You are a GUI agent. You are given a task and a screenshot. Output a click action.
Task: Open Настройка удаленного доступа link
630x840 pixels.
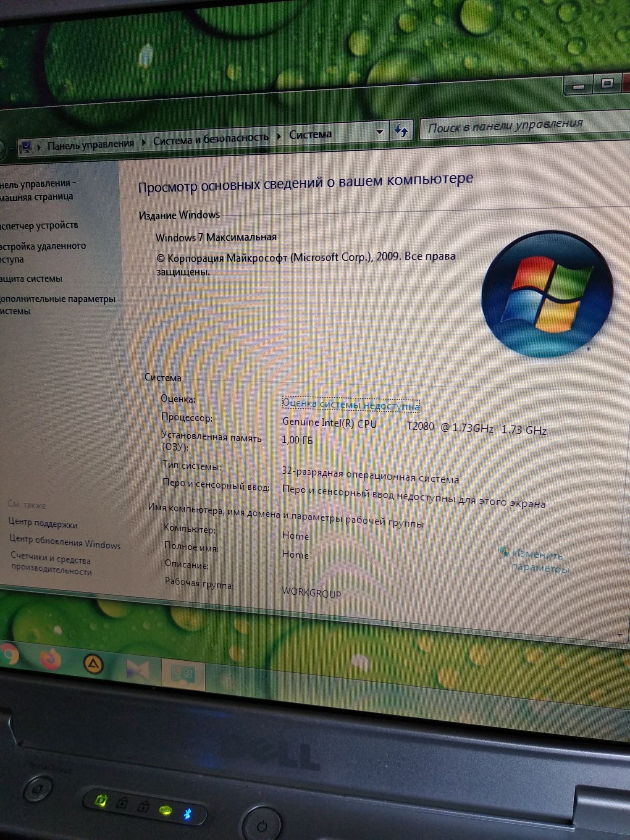click(42, 252)
